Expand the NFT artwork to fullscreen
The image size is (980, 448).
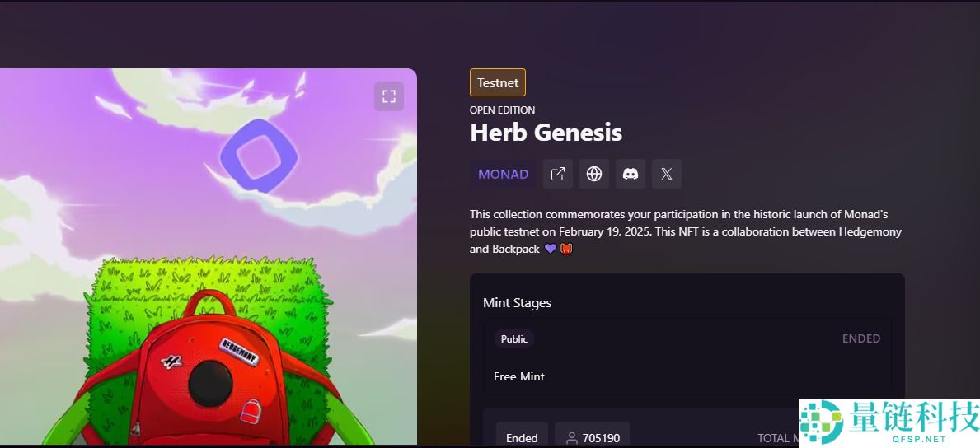pos(389,96)
